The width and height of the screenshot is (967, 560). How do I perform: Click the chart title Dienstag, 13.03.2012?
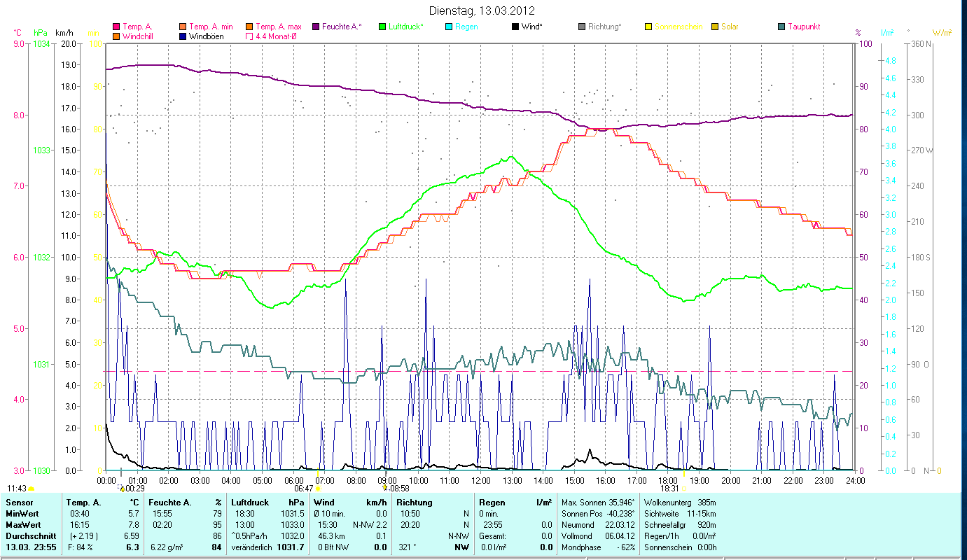[x=483, y=10]
